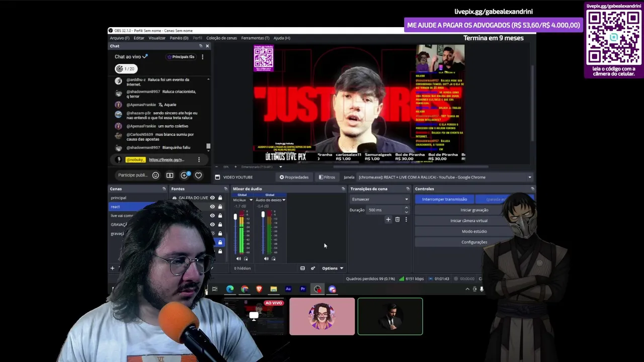Open Adobe Premiere Pro in taskbar

tap(303, 289)
